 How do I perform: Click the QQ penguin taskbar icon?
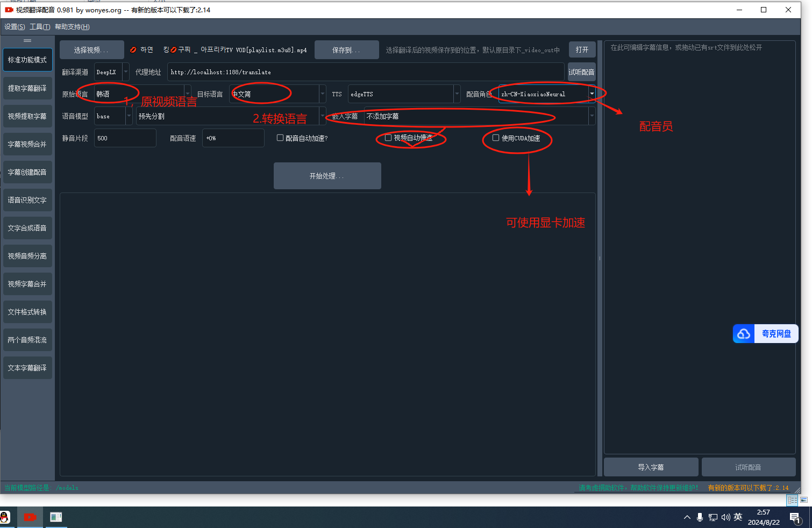tap(5, 517)
